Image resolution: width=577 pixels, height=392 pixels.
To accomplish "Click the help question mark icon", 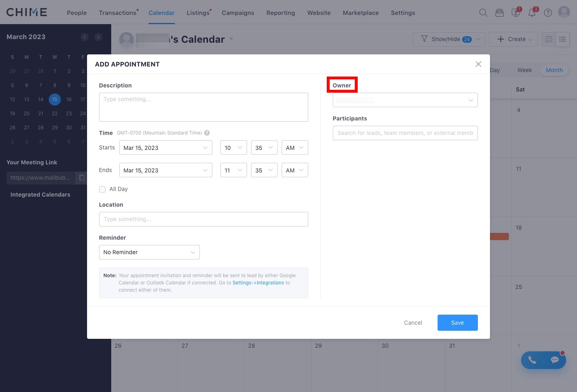I will pyautogui.click(x=548, y=12).
